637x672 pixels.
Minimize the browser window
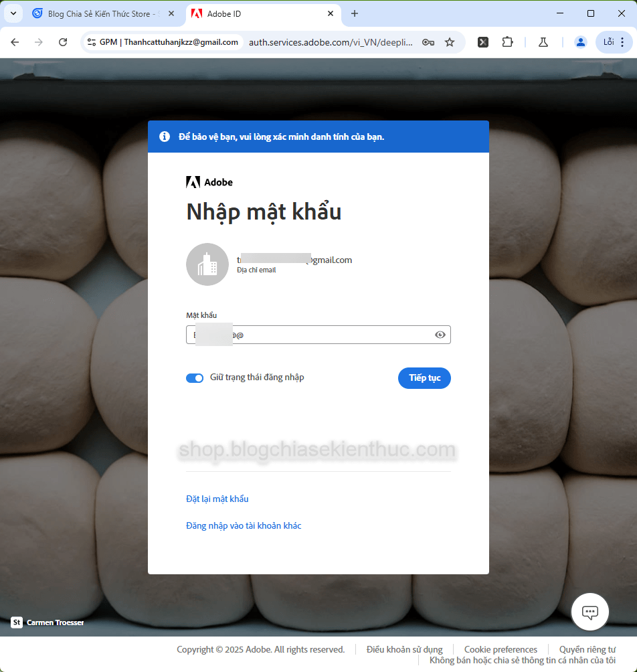[x=560, y=13]
